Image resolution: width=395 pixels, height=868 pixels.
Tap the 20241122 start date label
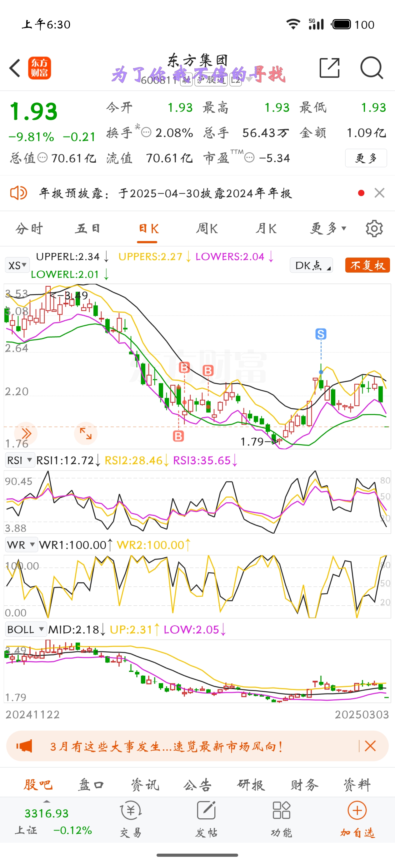point(32,714)
